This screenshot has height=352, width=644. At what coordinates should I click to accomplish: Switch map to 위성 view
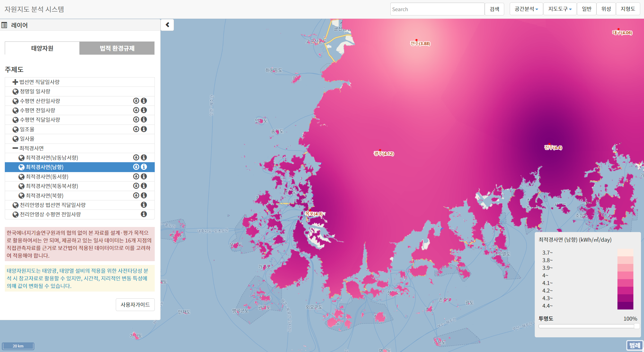pos(606,9)
